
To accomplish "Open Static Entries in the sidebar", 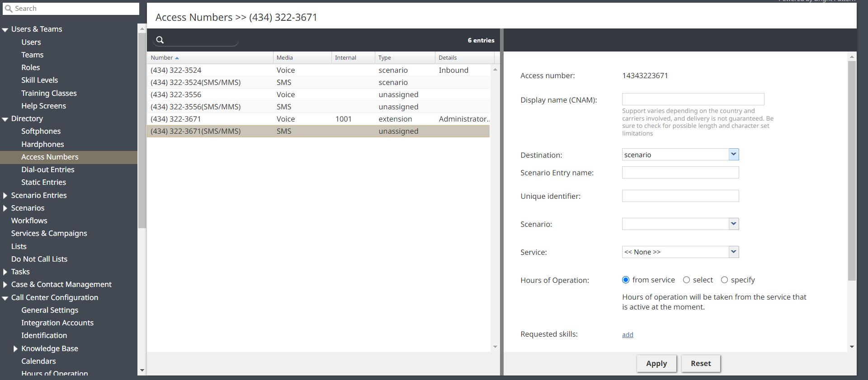I will tap(43, 182).
